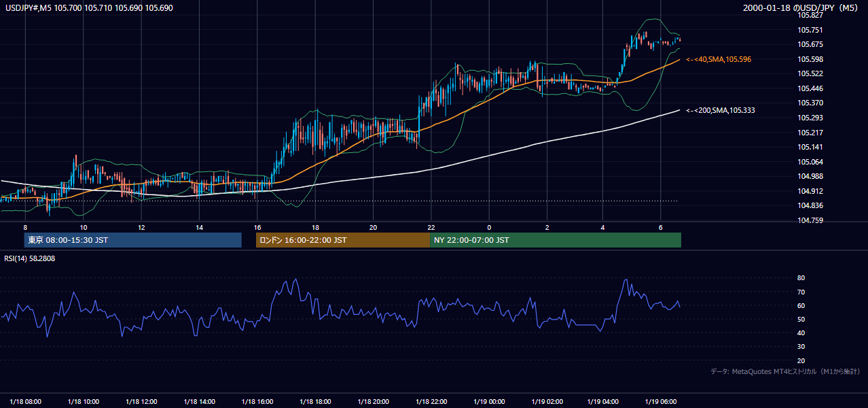Click the 1/18 12:00 time axis label
This screenshot has width=868, height=408.
coord(141,402)
